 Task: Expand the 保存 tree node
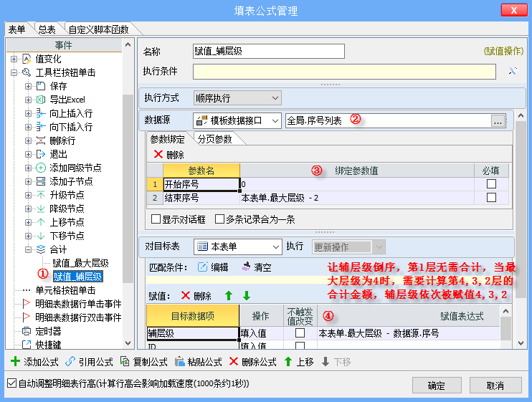[28, 86]
